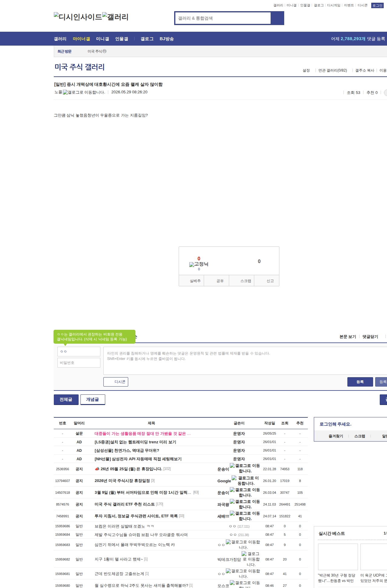
Task: Open the 이벤트 link in the top bar
Action: click(x=349, y=5)
